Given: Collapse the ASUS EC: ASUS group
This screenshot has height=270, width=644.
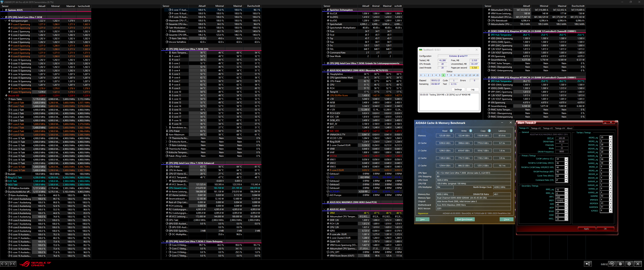Looking at the screenshot, I should click(324, 209).
